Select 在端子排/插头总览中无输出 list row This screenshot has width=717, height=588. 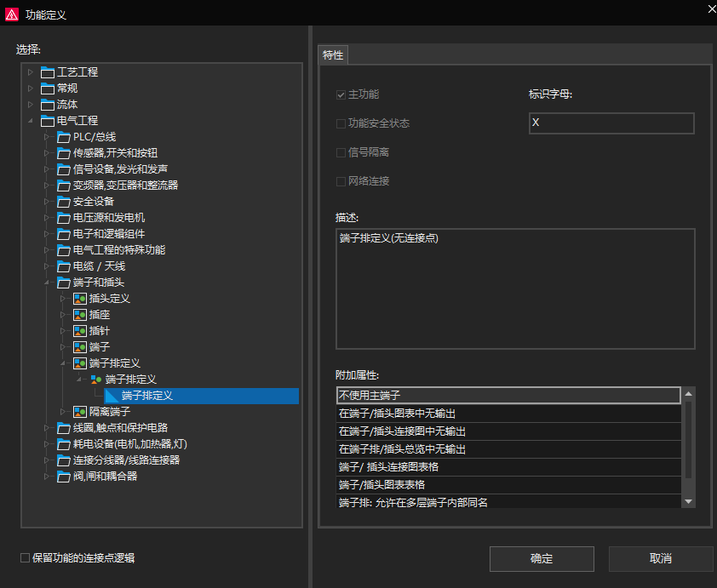(508, 449)
